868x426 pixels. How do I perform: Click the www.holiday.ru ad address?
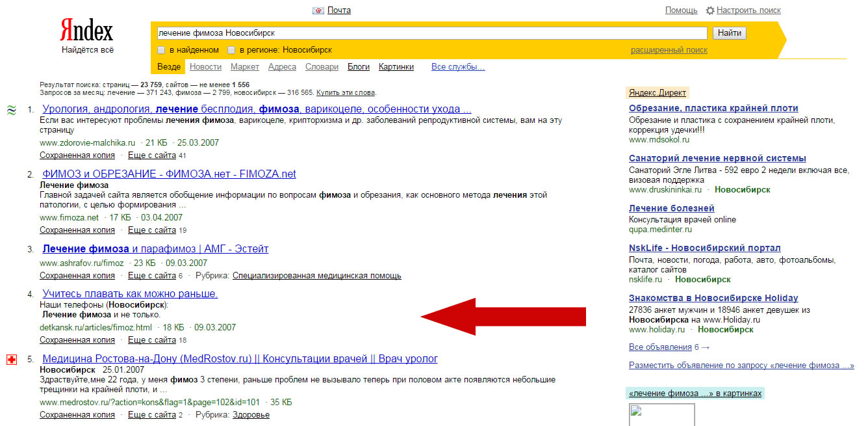[657, 330]
